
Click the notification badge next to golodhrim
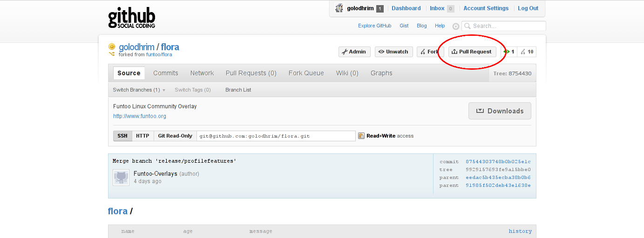(x=380, y=8)
